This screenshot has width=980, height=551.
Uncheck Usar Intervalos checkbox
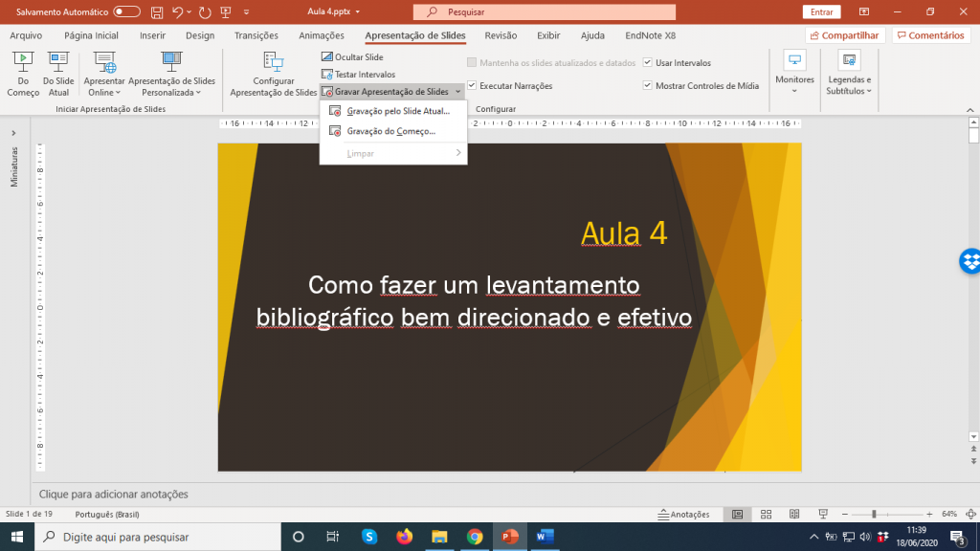pyautogui.click(x=648, y=62)
